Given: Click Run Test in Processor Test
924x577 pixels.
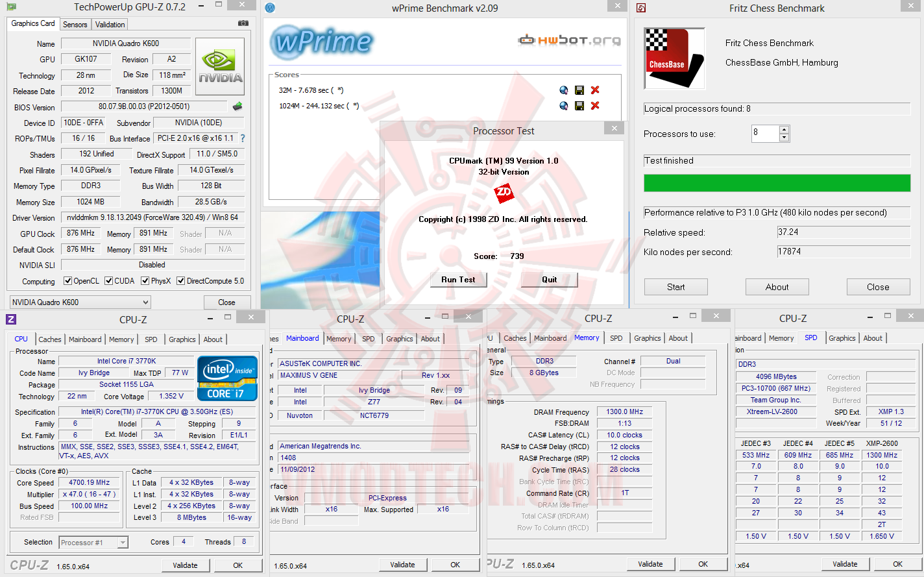Looking at the screenshot, I should pyautogui.click(x=459, y=280).
